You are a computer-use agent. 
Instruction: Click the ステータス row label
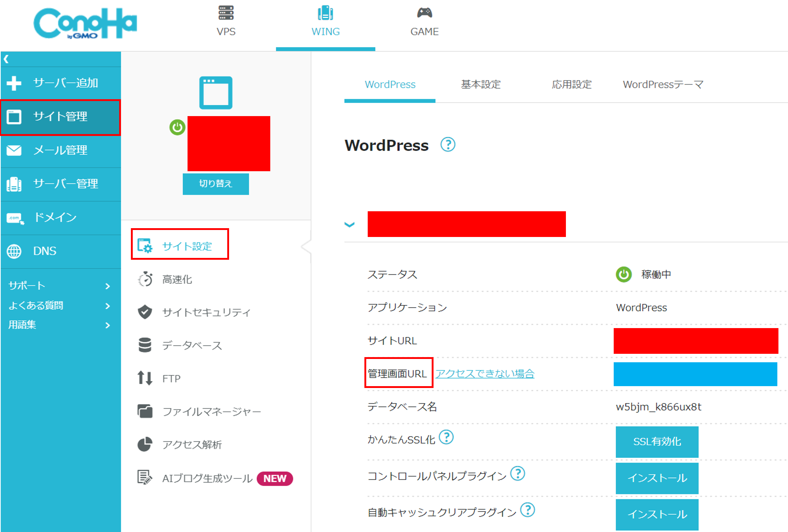(392, 274)
